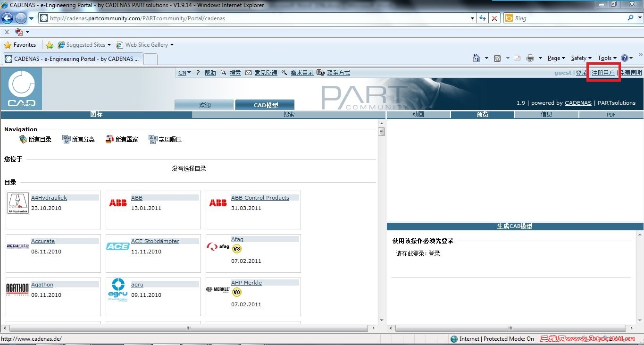The height and width of the screenshot is (345, 644).
Task: Open the Recent Pages dropdown arrow
Action: coord(31,18)
